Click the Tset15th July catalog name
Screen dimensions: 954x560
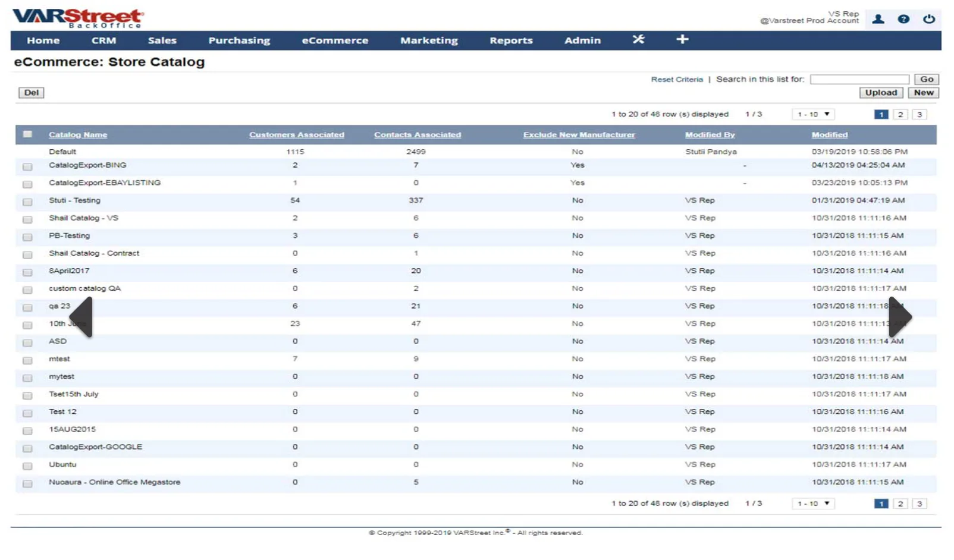(x=74, y=394)
